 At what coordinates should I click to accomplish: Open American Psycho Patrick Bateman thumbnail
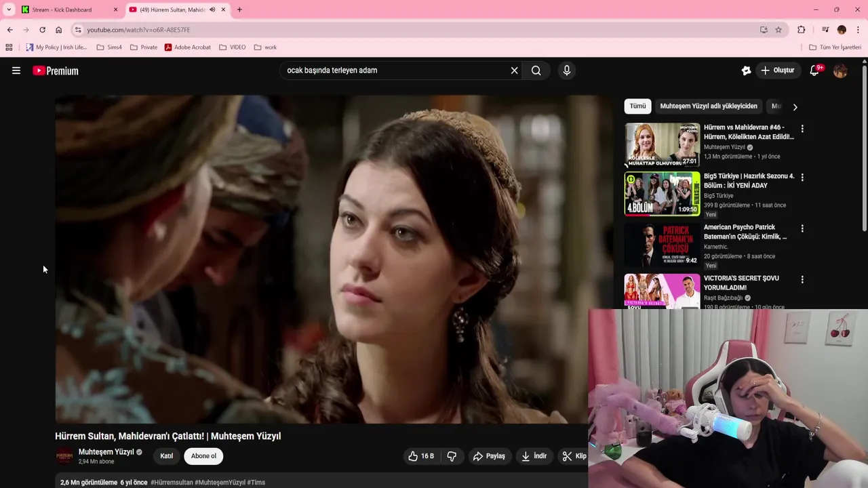[662, 245]
